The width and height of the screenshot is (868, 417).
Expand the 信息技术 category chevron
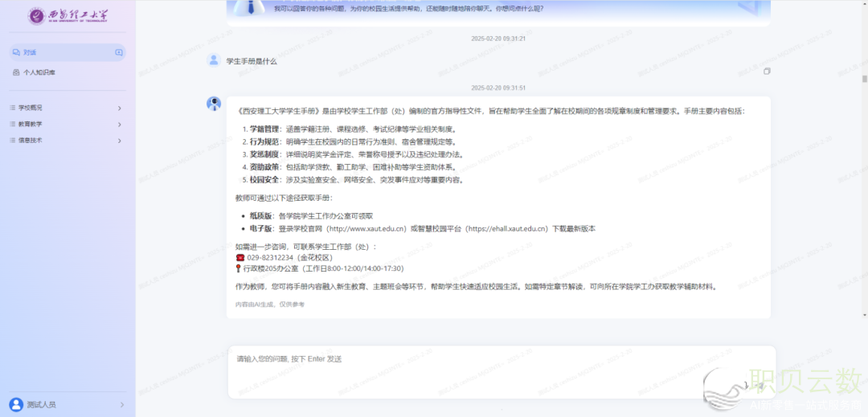[x=120, y=141]
